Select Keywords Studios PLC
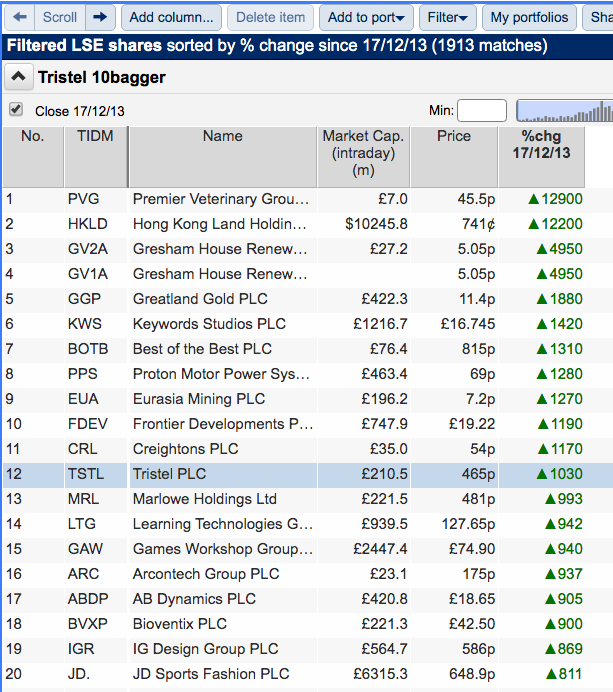Viewport: 613px width, 692px height. coord(209,324)
